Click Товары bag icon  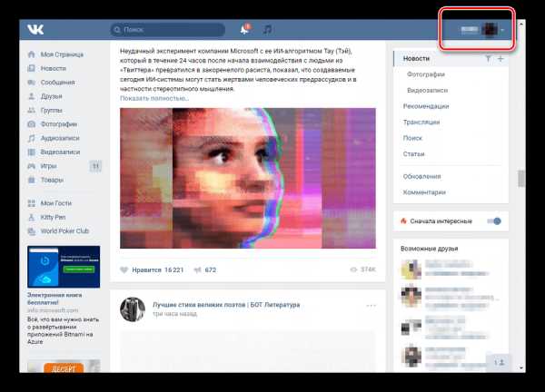[x=31, y=180]
